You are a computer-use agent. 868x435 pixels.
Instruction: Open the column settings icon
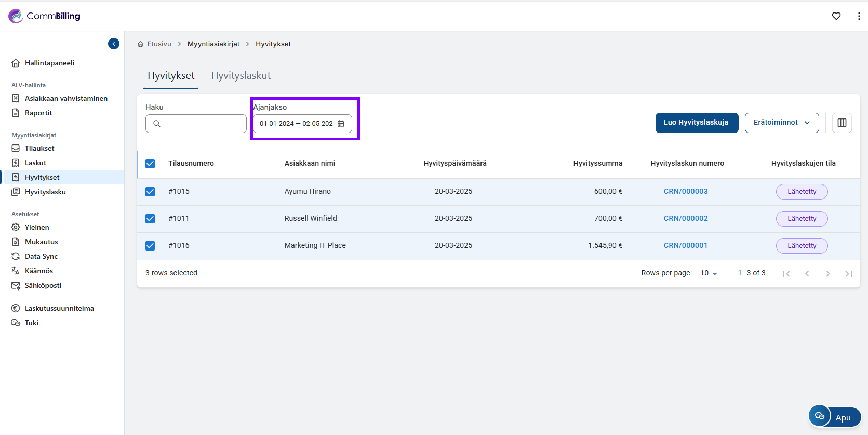[x=842, y=123]
